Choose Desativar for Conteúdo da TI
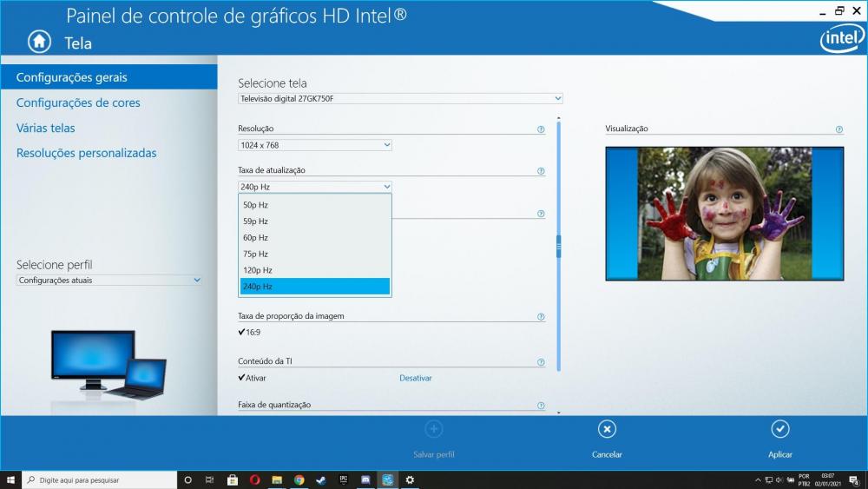The height and width of the screenshot is (489, 868). [415, 378]
